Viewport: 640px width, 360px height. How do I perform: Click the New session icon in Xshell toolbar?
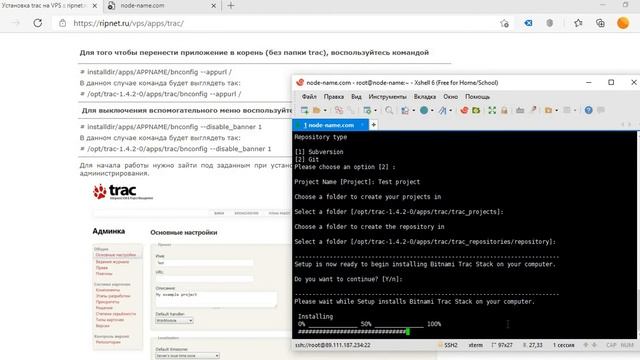304,110
